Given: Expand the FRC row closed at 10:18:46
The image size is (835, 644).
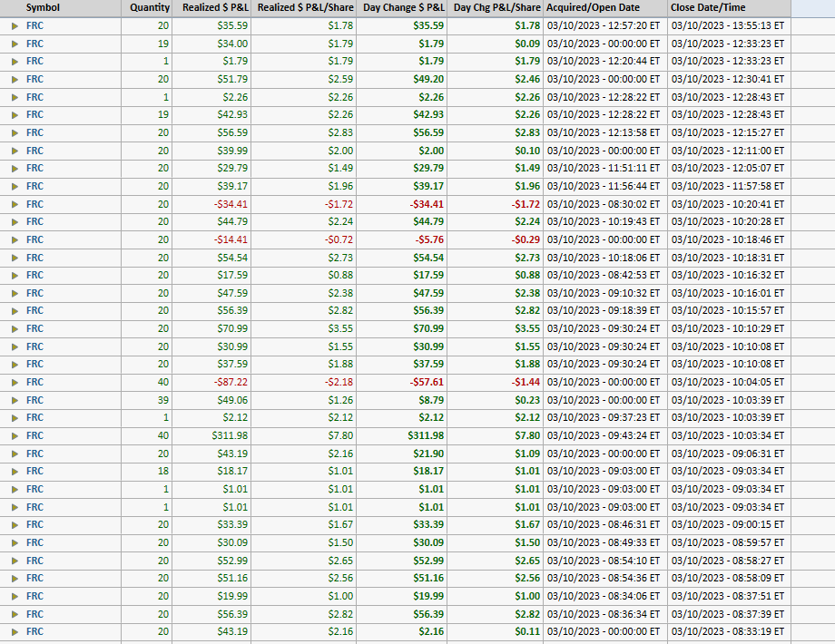Looking at the screenshot, I should (x=15, y=240).
